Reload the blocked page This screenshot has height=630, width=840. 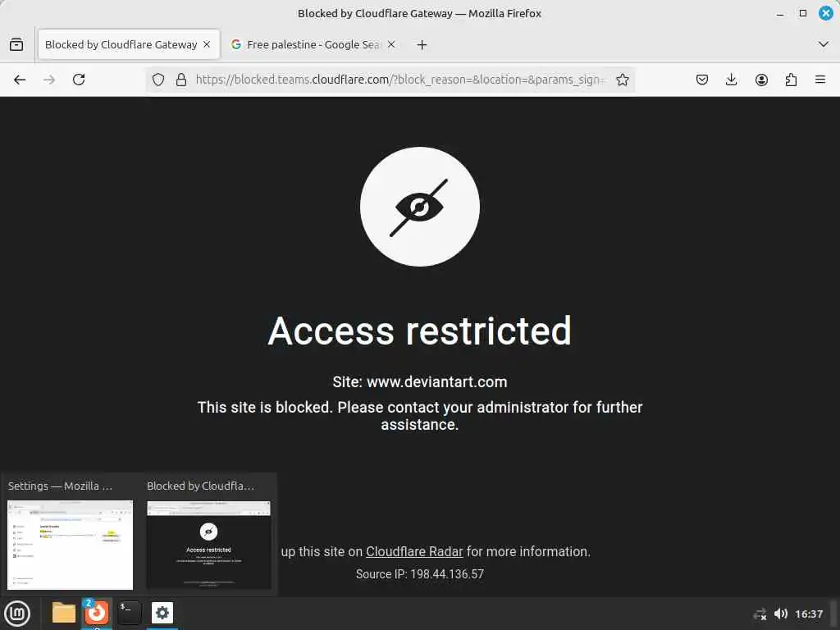[x=79, y=80]
